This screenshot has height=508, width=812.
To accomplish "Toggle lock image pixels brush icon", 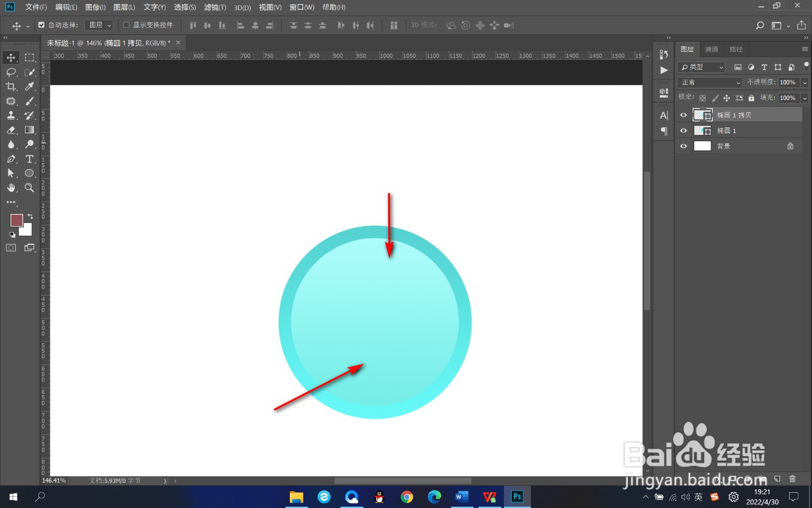I will click(x=715, y=98).
